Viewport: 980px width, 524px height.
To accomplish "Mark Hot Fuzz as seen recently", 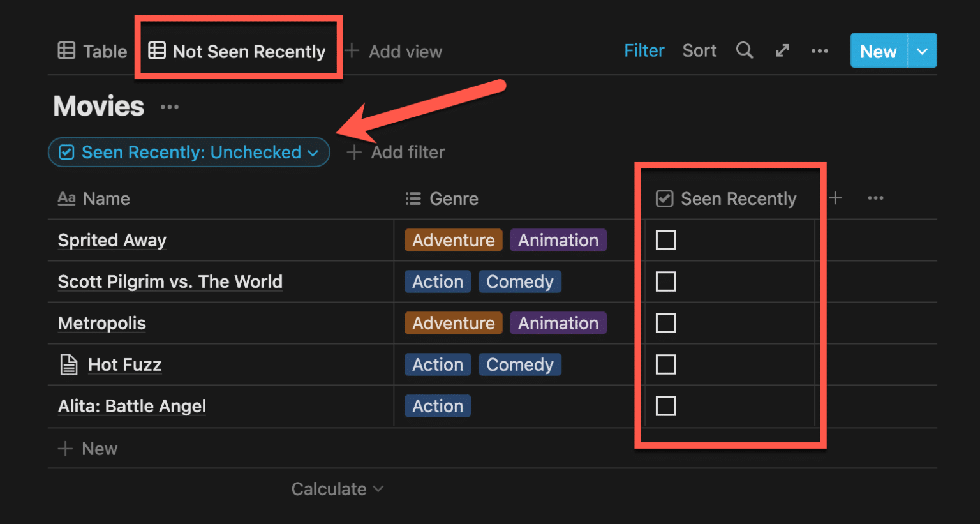I will (665, 364).
